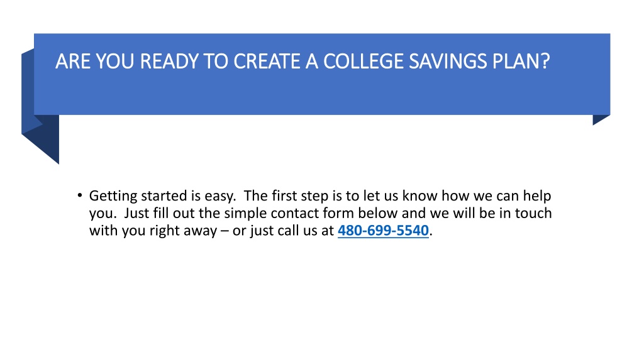
Task: Click the words "Getting started is easy"
Action: tap(162, 196)
